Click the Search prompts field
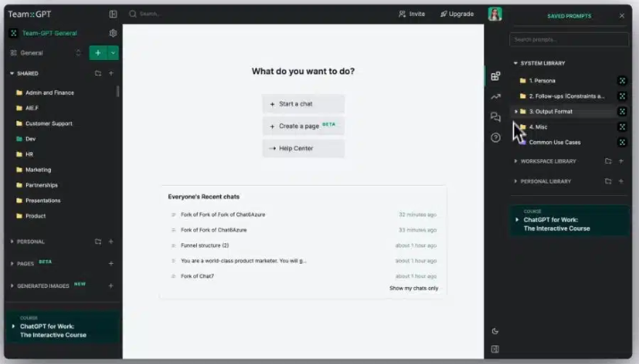Image resolution: width=639 pixels, height=364 pixels. [x=568, y=39]
